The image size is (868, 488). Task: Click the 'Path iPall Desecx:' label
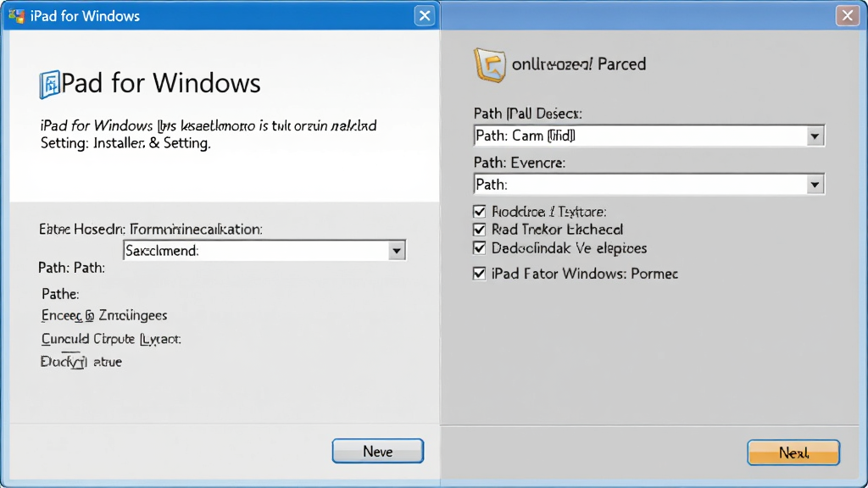(x=527, y=114)
